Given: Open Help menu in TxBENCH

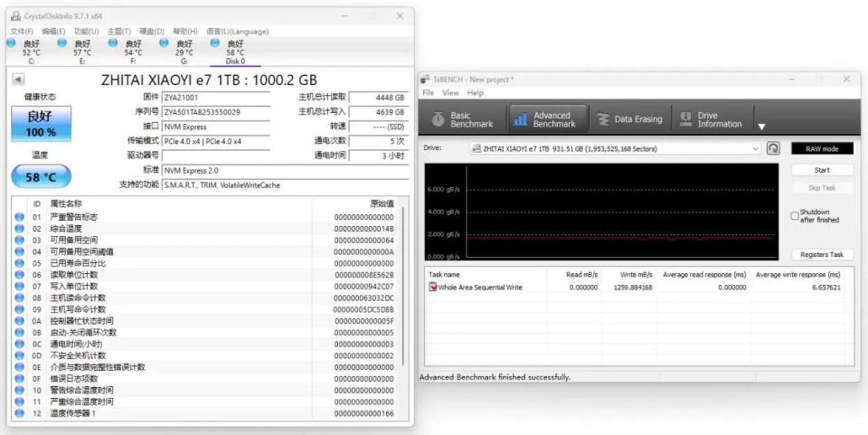Looking at the screenshot, I should 476,93.
